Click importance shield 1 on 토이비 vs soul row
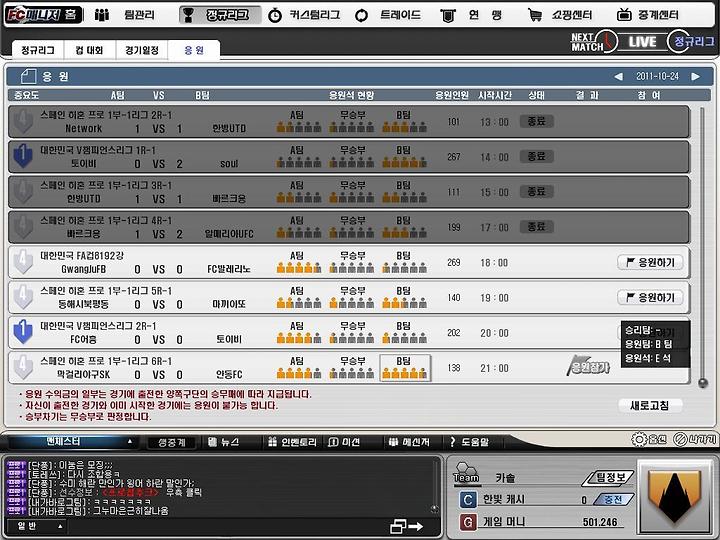 pos(23,156)
